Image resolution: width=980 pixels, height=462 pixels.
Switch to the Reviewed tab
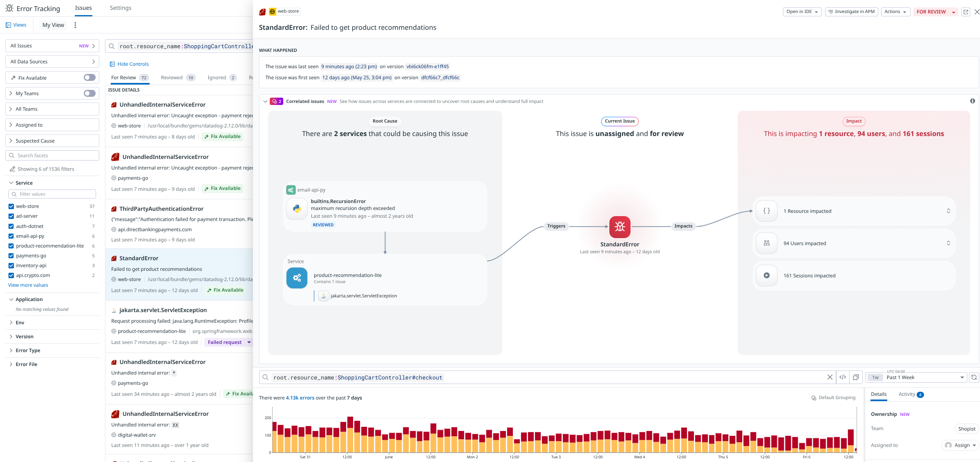pyautogui.click(x=172, y=78)
